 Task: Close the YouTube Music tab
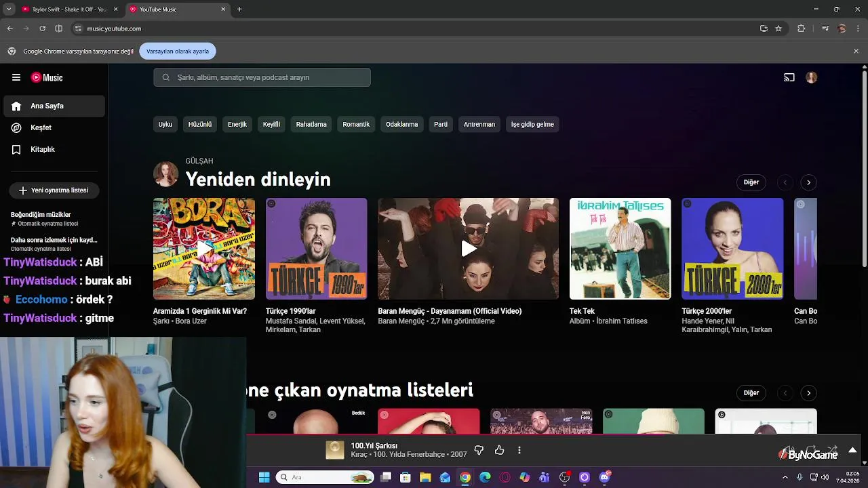(x=223, y=9)
